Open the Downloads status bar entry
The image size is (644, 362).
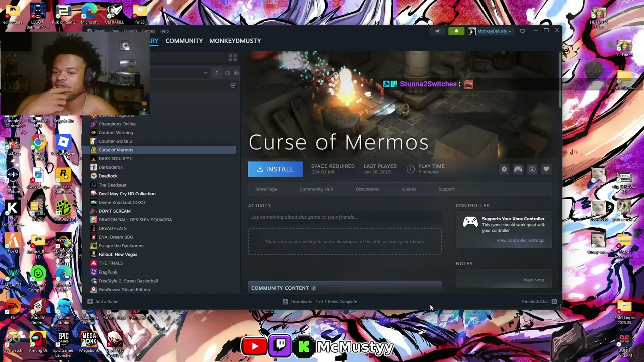tap(320, 302)
